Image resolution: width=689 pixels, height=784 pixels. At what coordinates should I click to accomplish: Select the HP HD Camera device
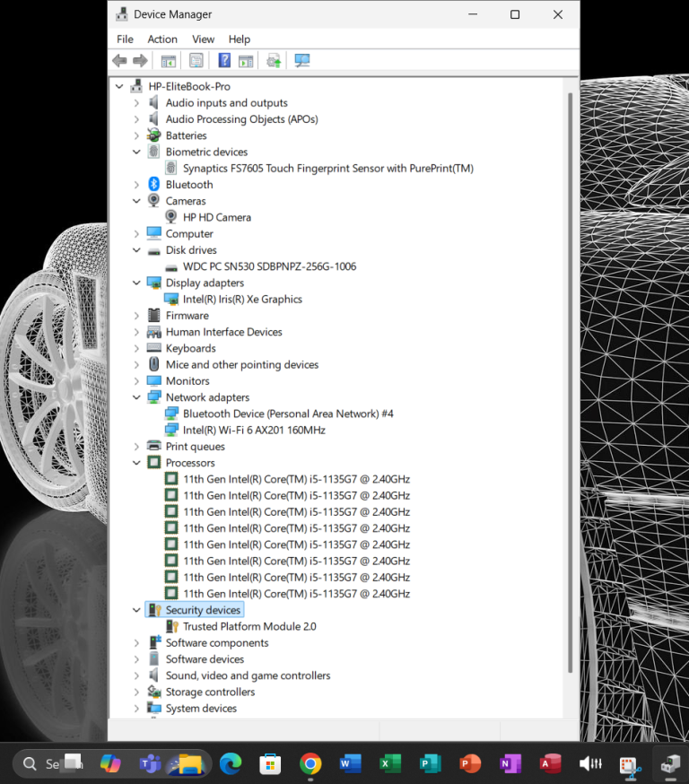point(216,217)
